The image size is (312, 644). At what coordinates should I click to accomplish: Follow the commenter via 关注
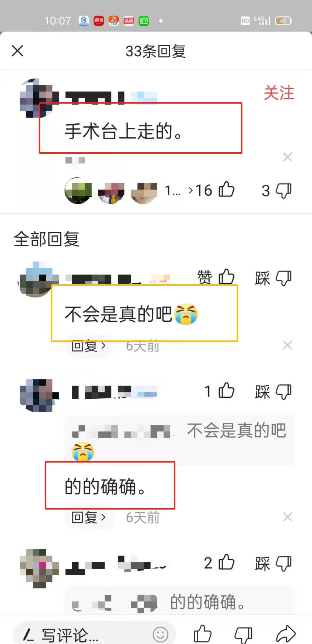(x=279, y=93)
